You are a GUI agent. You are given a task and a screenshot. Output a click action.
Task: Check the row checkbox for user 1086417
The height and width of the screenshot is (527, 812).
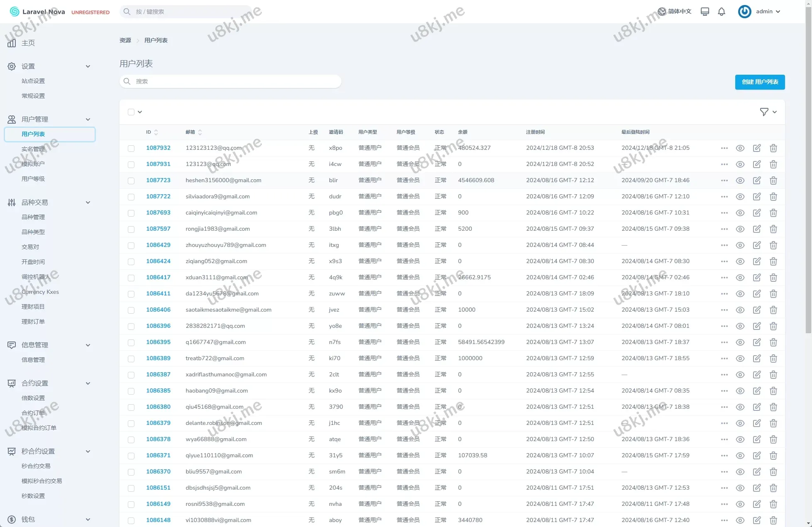(x=131, y=278)
